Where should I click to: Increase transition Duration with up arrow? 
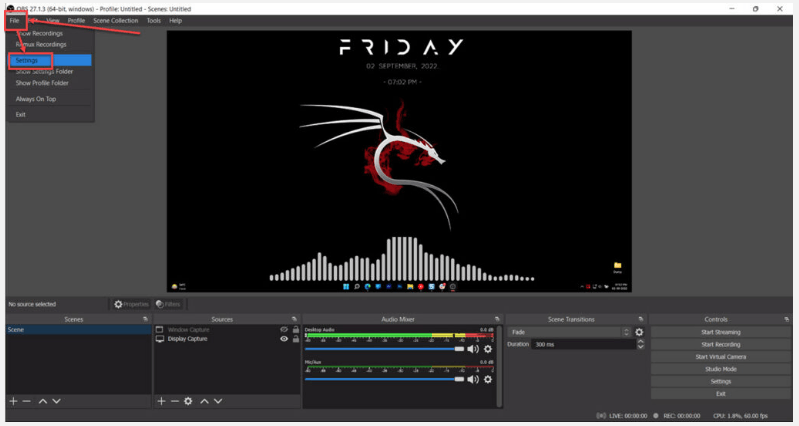[x=641, y=341]
